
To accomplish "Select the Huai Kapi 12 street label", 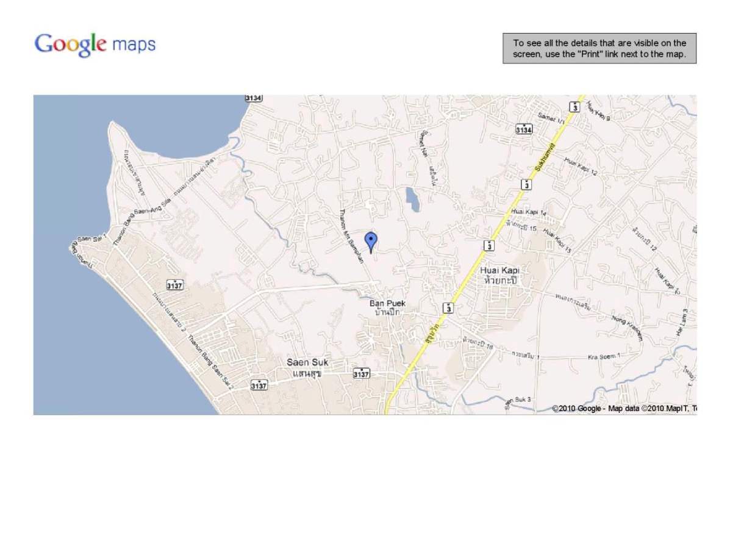I will point(581,166).
